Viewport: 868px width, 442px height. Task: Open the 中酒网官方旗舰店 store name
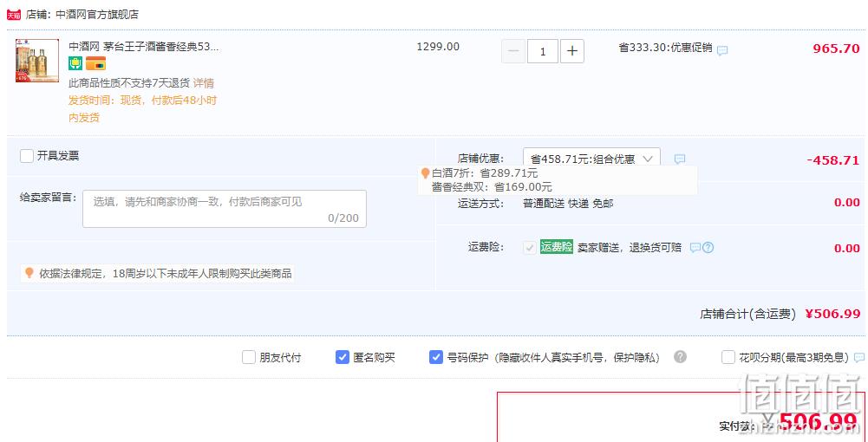coord(97,15)
